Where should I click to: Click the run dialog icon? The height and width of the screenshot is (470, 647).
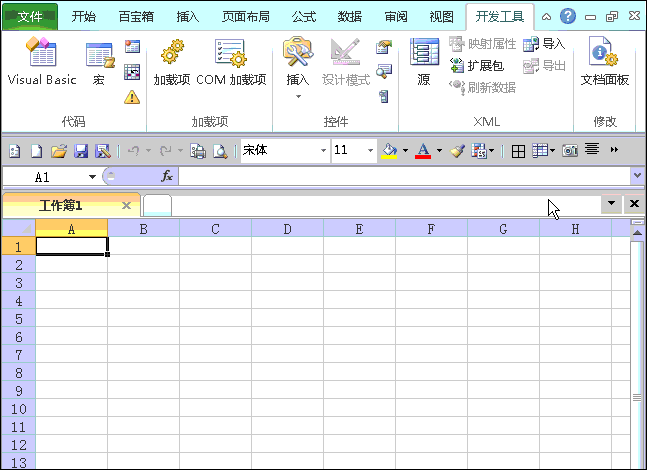point(384,97)
